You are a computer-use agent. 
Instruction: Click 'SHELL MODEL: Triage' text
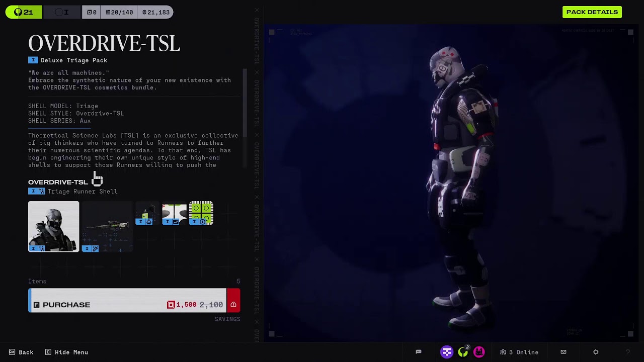[x=63, y=106]
